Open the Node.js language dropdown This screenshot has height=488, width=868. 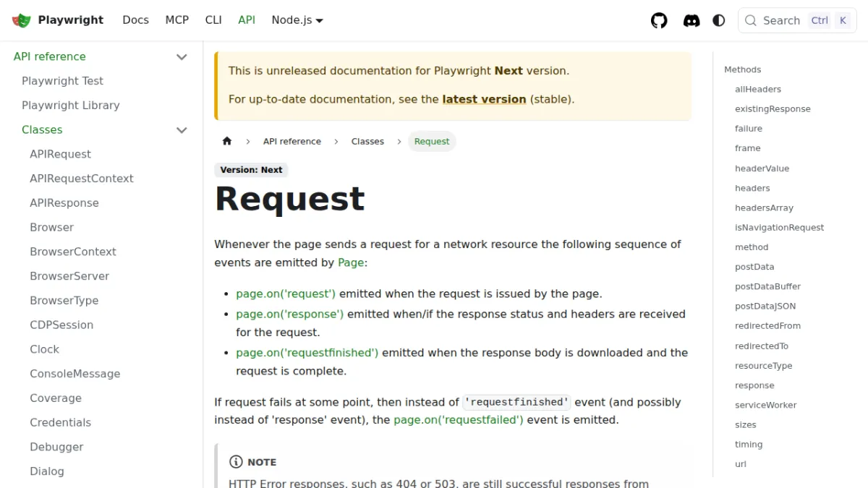tap(297, 20)
